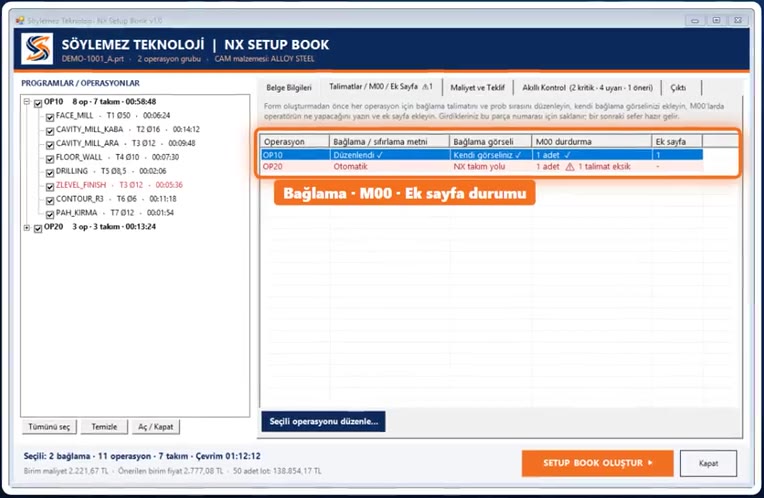Select the OP20 row in the table

click(x=481, y=167)
